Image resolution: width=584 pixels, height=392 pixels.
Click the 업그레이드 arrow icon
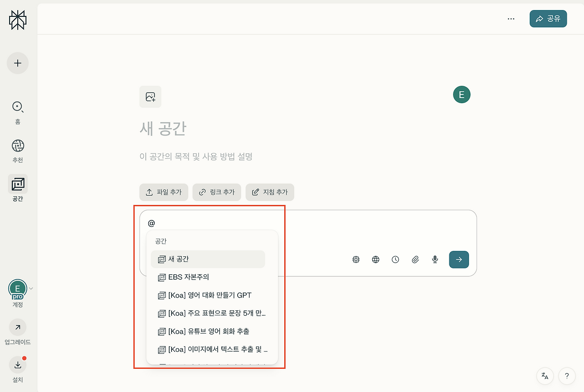17,327
